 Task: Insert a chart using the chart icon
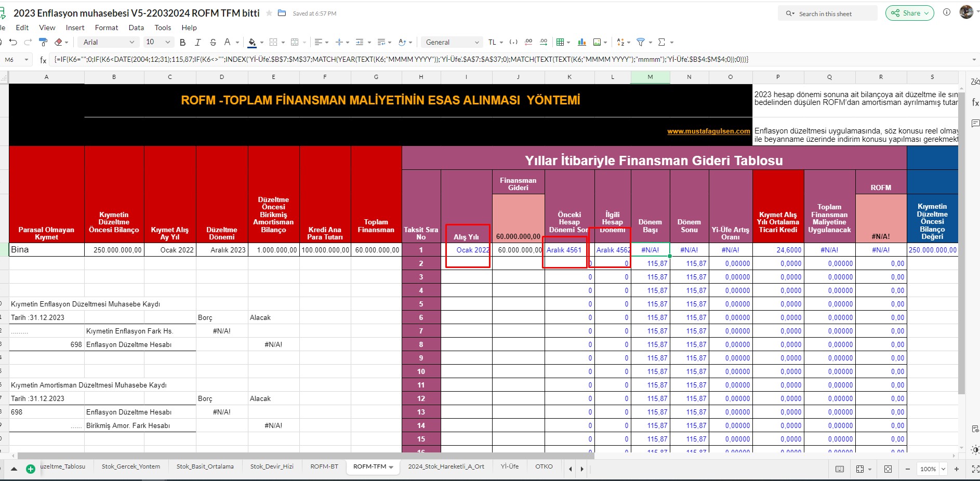click(x=582, y=42)
